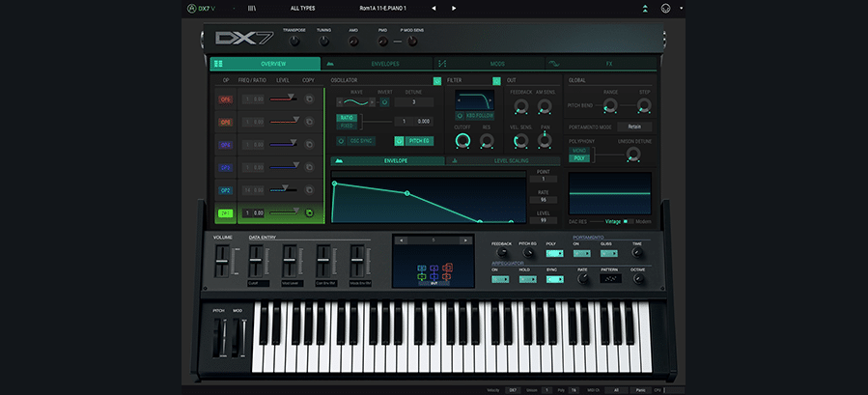This screenshot has width=868, height=395.
Task: Click the Unison Detune knob
Action: tap(632, 154)
